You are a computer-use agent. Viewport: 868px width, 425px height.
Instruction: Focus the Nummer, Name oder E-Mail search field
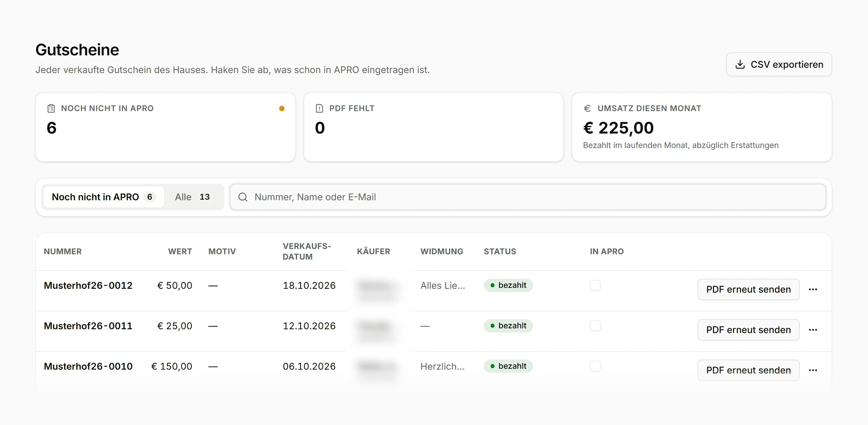tap(528, 197)
